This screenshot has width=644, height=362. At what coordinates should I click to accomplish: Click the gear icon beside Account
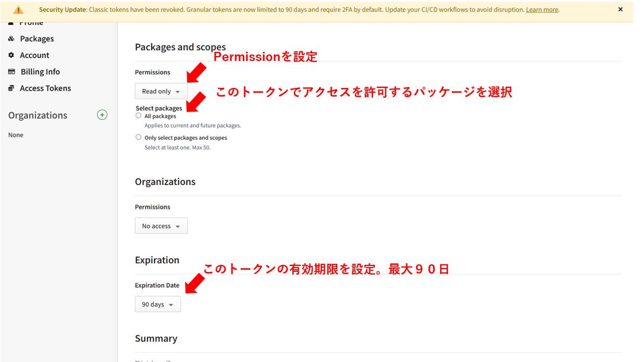point(11,55)
